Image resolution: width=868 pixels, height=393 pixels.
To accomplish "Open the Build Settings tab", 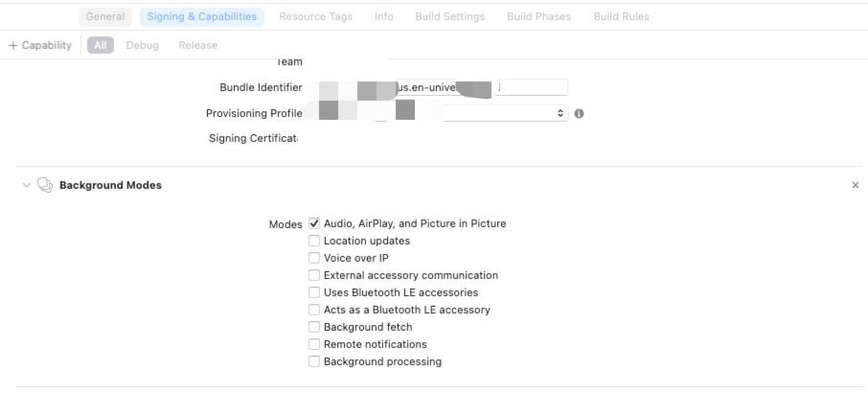I will click(x=449, y=16).
